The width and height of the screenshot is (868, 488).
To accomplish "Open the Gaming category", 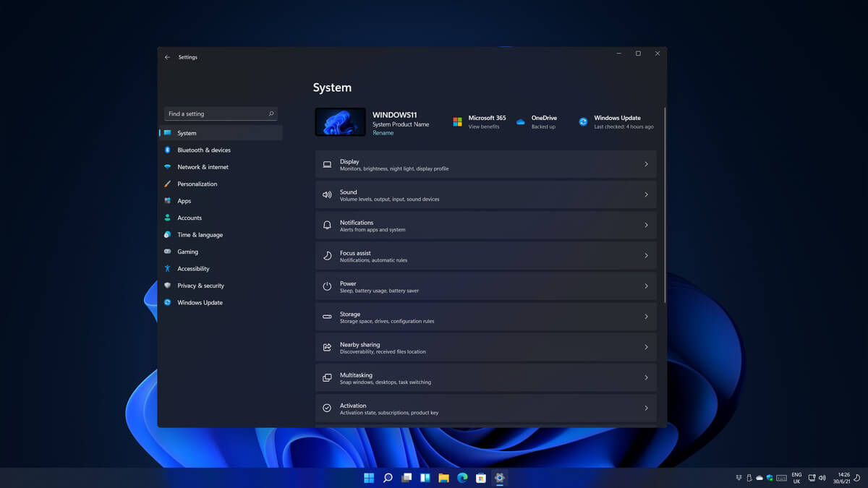I will [x=221, y=252].
